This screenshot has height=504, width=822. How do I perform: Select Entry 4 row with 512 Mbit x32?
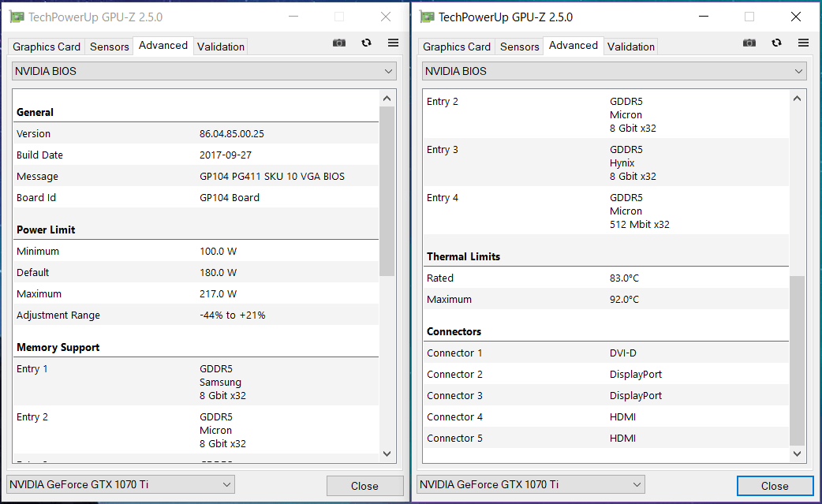point(606,211)
